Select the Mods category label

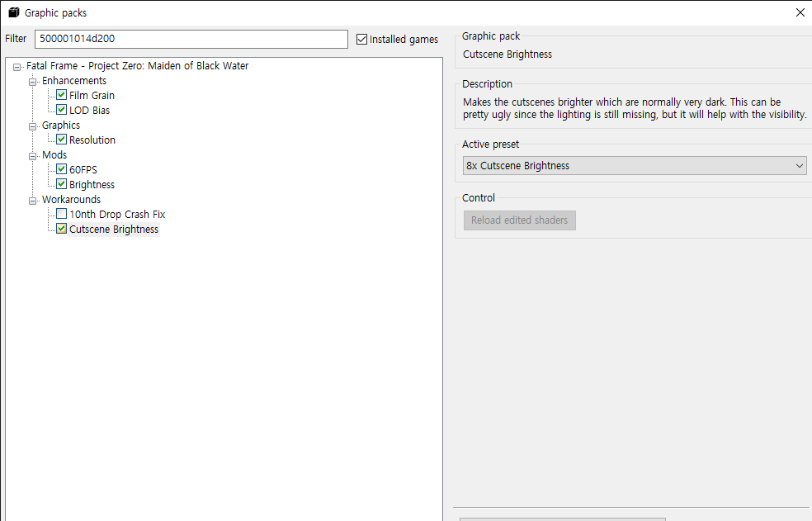(x=54, y=154)
